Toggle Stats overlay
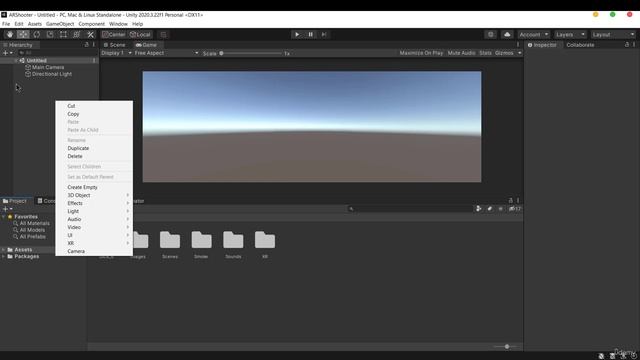This screenshot has width=640, height=360. point(485,53)
